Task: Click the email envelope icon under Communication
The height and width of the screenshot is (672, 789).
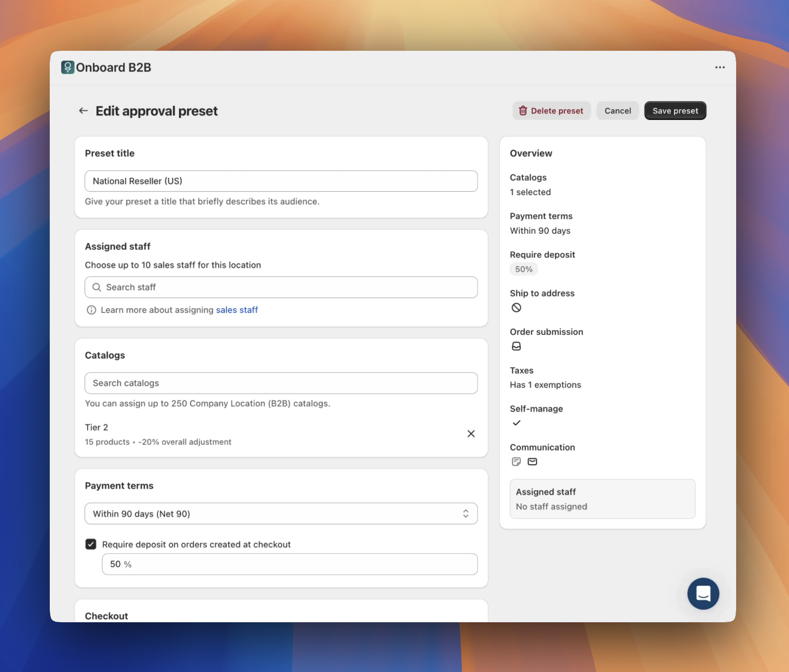Action: 532,462
